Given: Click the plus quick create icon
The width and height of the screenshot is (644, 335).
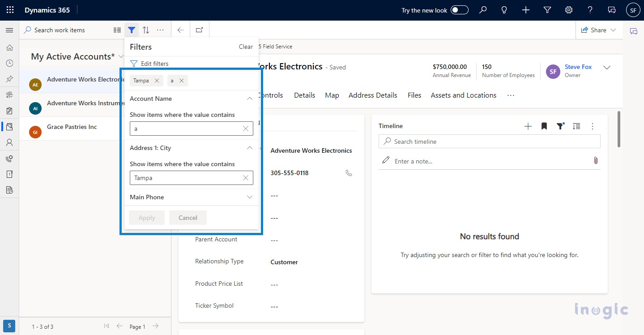Looking at the screenshot, I should click(x=526, y=10).
